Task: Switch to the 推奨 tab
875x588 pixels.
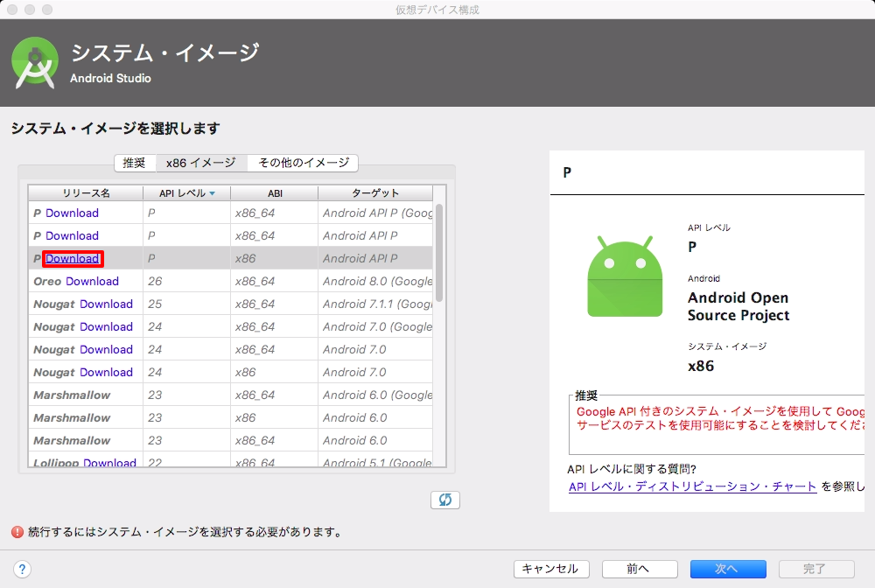Action: point(136,163)
